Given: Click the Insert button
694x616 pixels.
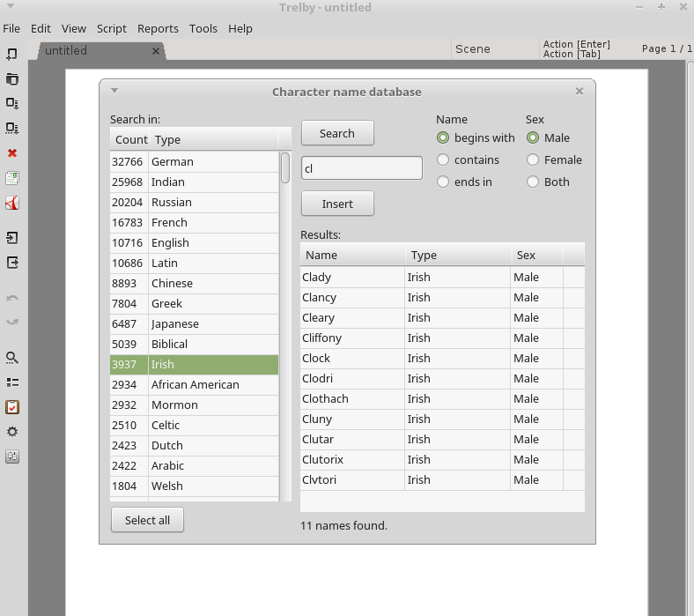Looking at the screenshot, I should pyautogui.click(x=337, y=204).
